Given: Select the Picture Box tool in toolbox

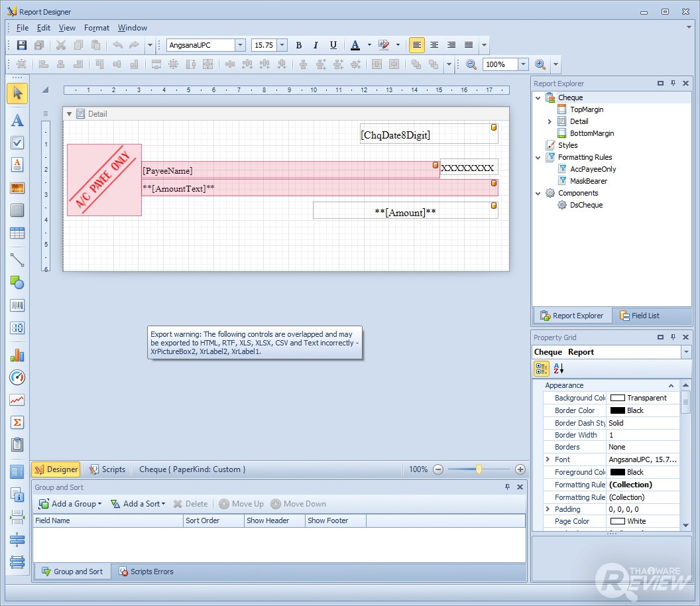Looking at the screenshot, I should point(17,188).
